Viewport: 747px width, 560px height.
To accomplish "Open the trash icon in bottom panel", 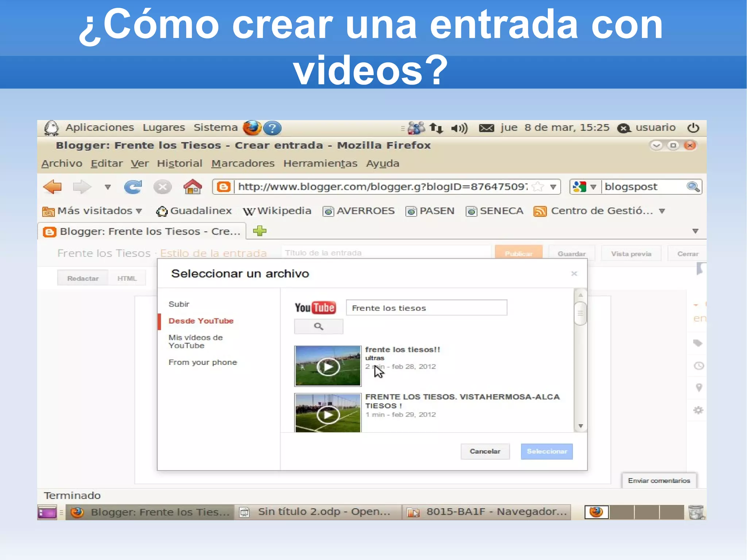I will tap(696, 512).
